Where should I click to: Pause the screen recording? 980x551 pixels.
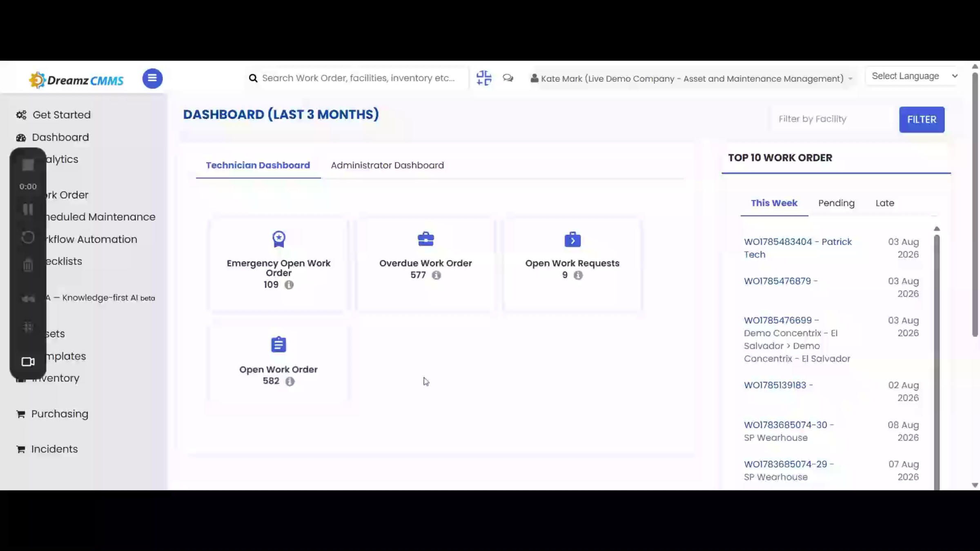pos(28,209)
